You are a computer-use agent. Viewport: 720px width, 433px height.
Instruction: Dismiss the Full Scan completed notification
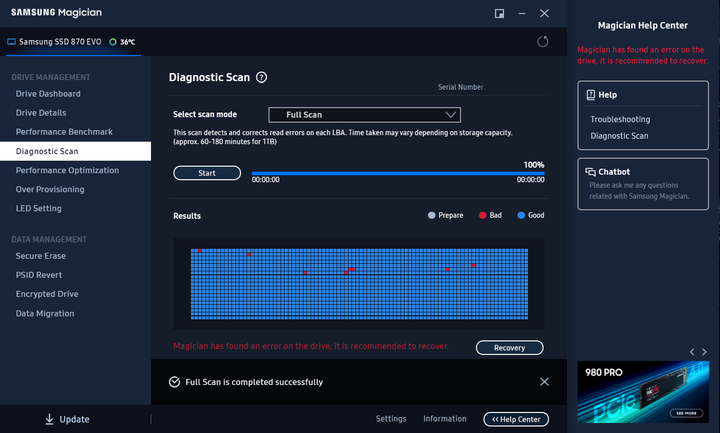pyautogui.click(x=544, y=382)
